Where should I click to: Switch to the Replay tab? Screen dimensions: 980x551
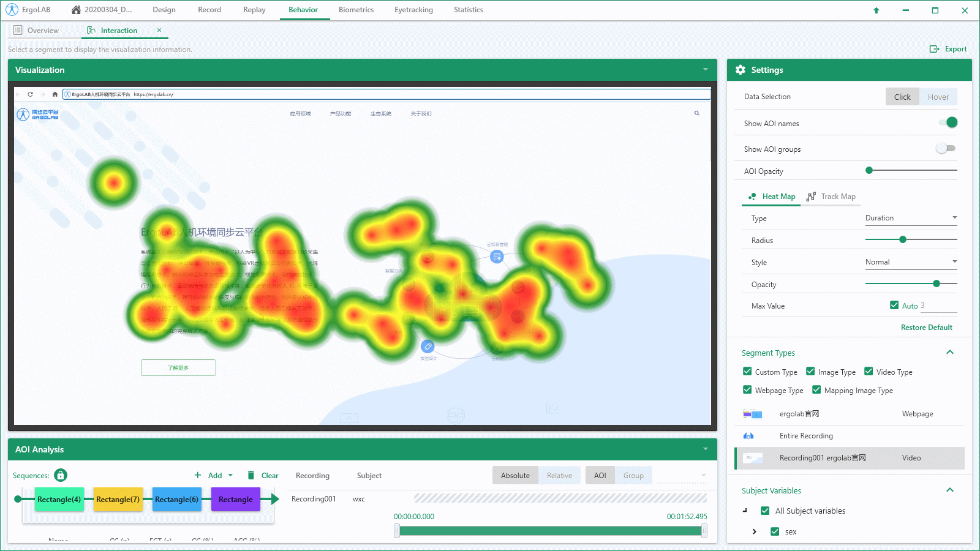click(254, 10)
